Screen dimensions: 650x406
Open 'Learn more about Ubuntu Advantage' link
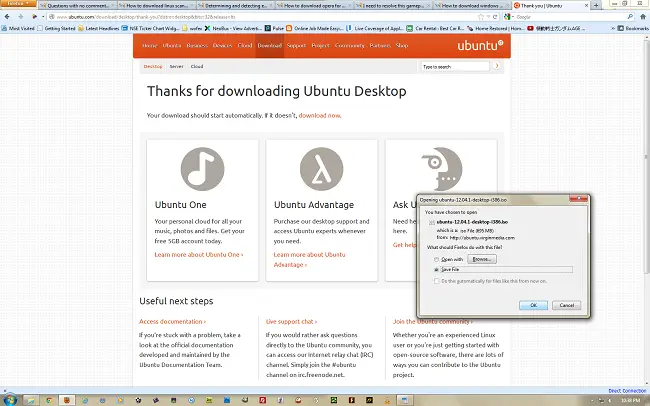pyautogui.click(x=309, y=260)
